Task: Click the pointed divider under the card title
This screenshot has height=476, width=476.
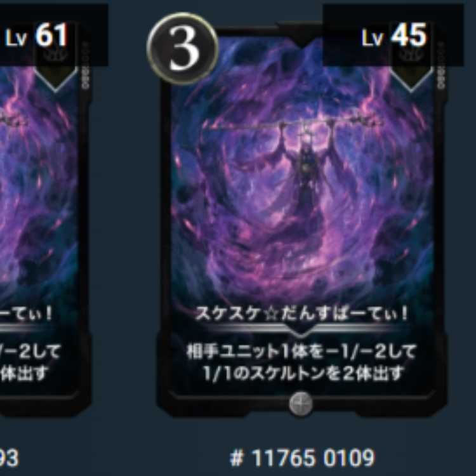Action: pyautogui.click(x=301, y=329)
